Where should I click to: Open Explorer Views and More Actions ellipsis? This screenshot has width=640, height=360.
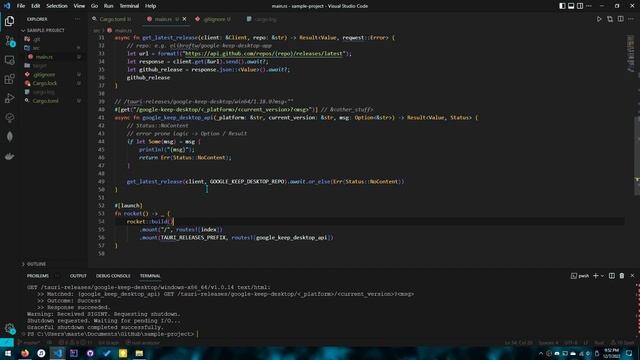77,19
